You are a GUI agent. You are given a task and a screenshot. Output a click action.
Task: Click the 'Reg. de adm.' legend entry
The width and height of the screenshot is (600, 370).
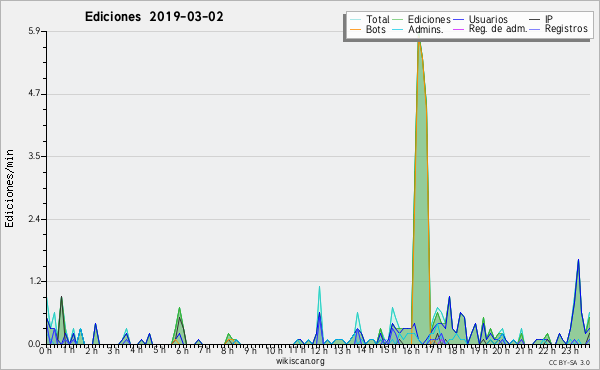[490, 29]
